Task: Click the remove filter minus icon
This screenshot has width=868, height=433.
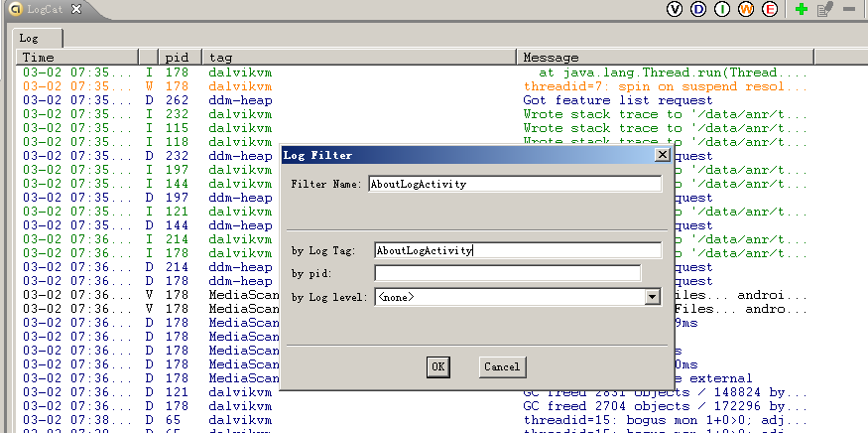Action: tap(849, 9)
